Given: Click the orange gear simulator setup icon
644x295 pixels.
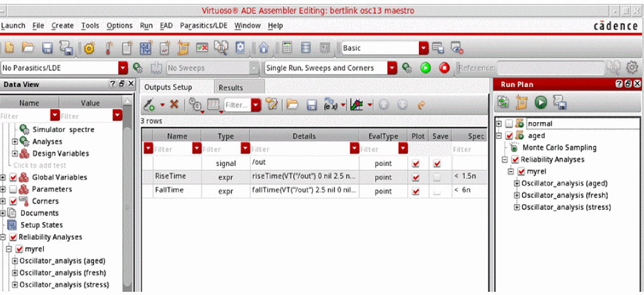Looking at the screenshot, I should pos(90,48).
